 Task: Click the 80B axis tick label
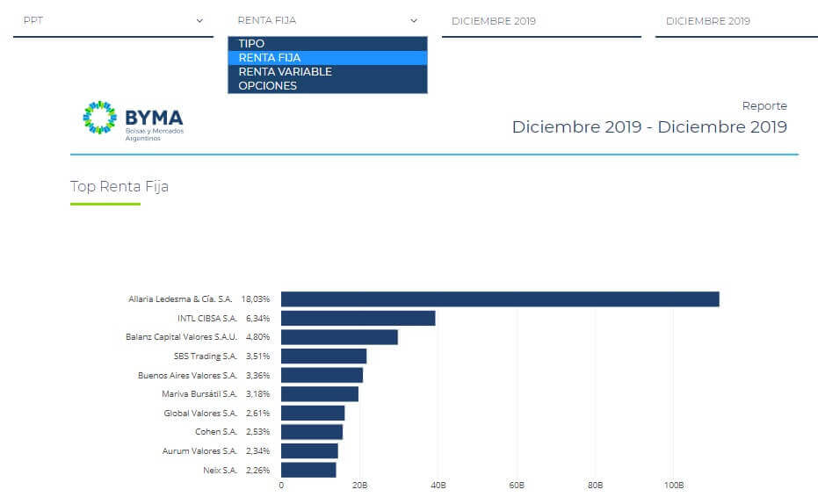[595, 486]
